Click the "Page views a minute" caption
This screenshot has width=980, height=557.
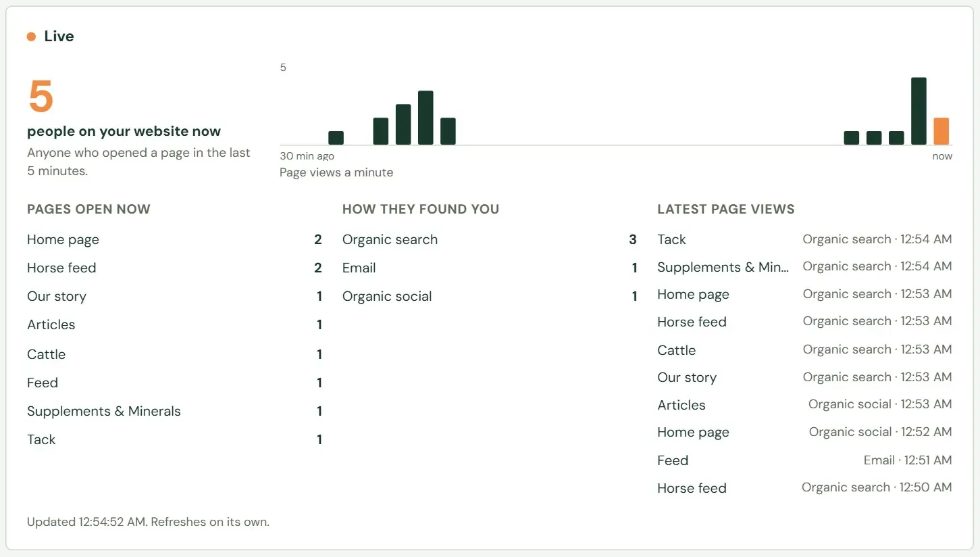(336, 172)
